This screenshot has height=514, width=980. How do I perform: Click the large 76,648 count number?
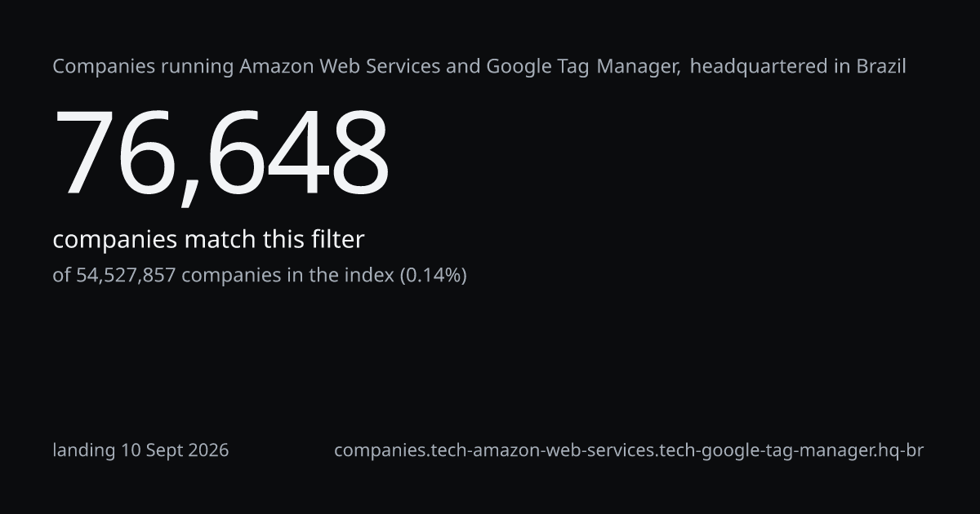point(221,153)
